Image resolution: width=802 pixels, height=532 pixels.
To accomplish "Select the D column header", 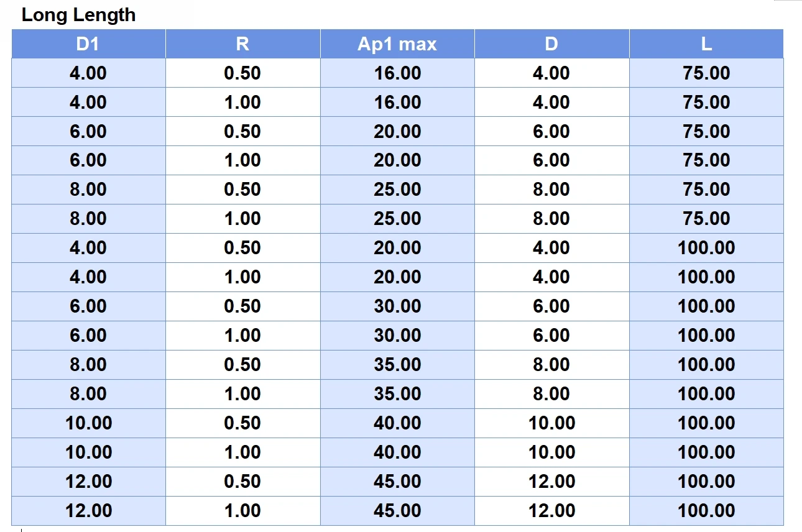I will click(x=551, y=44).
